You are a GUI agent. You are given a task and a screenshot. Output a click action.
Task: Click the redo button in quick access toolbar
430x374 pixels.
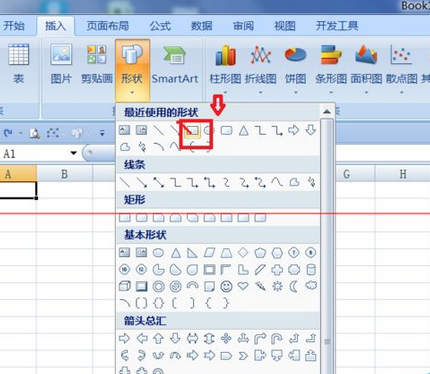[x=9, y=133]
